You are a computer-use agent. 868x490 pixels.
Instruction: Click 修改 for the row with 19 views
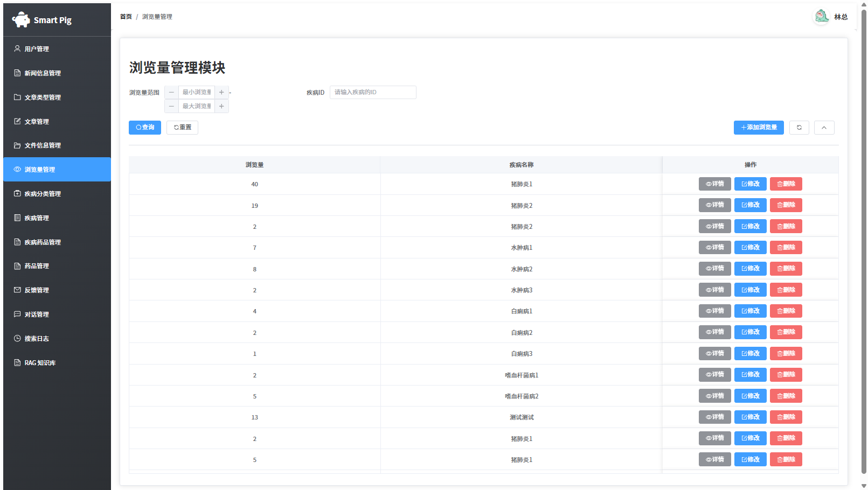click(x=751, y=205)
